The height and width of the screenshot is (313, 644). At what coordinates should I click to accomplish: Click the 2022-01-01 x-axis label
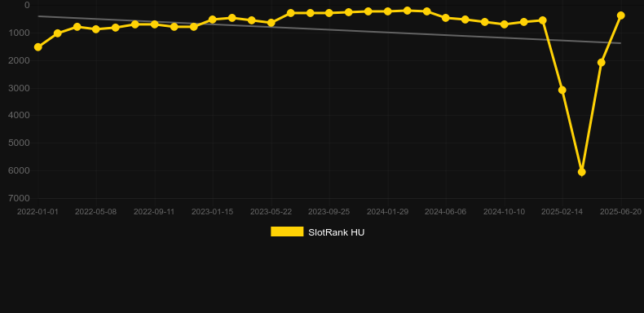pyautogui.click(x=37, y=212)
